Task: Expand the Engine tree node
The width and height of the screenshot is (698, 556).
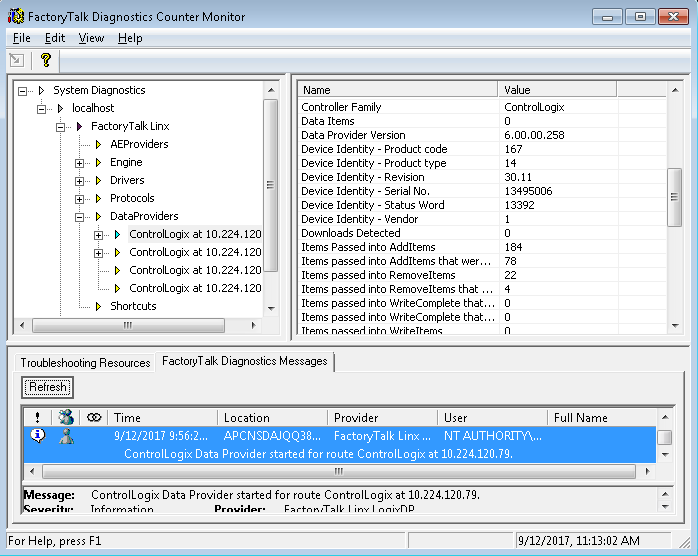Action: pos(80,162)
